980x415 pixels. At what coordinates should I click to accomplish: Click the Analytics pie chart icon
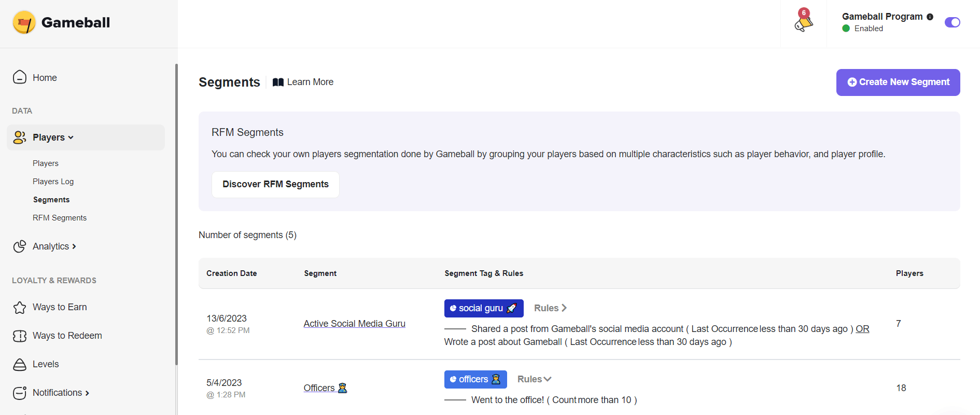click(x=20, y=246)
